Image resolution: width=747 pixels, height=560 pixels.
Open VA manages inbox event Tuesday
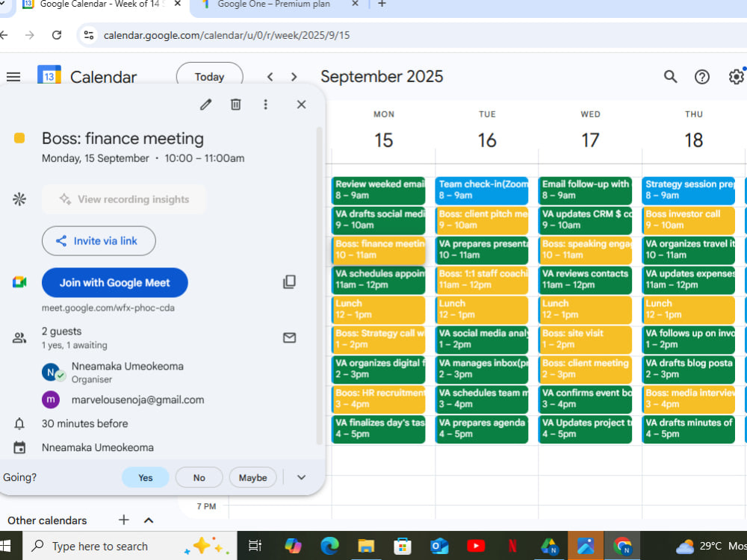(x=482, y=369)
